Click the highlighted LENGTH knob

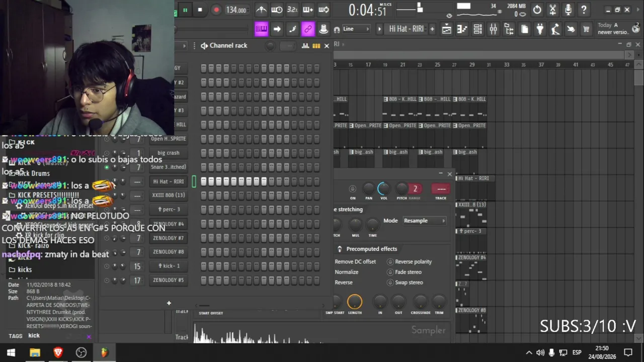pyautogui.click(x=355, y=301)
